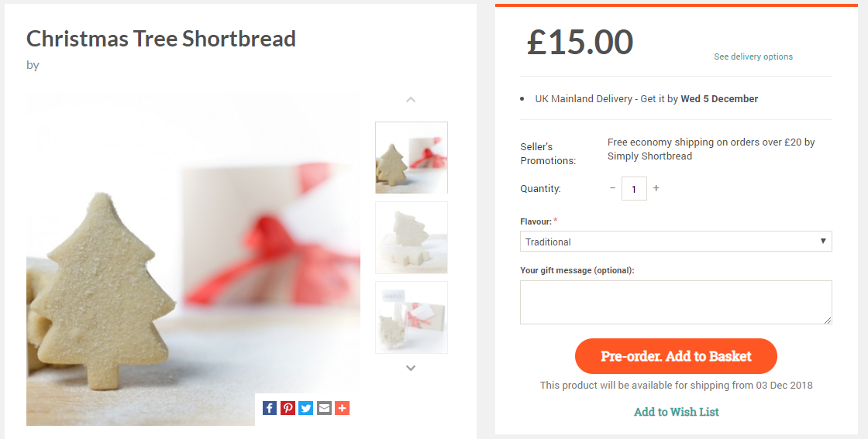Select the first shortbread tree thumbnail
This screenshot has height=439, width=868.
pos(412,157)
